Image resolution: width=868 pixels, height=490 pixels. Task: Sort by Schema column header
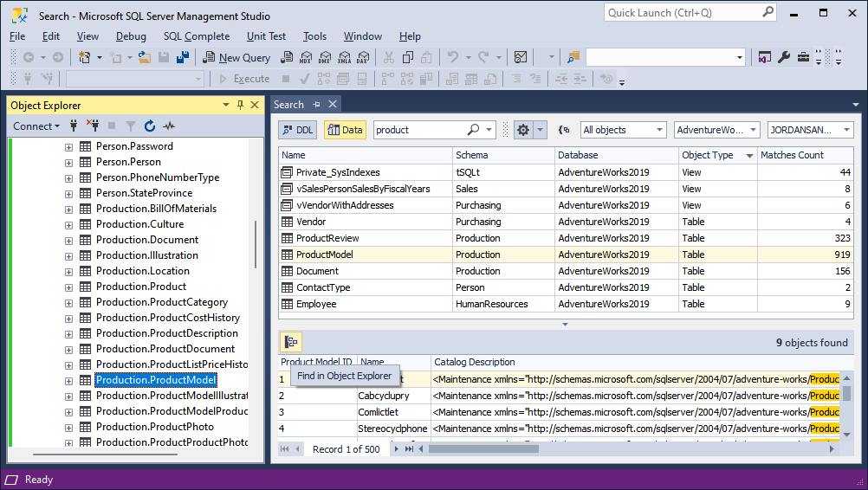(503, 156)
